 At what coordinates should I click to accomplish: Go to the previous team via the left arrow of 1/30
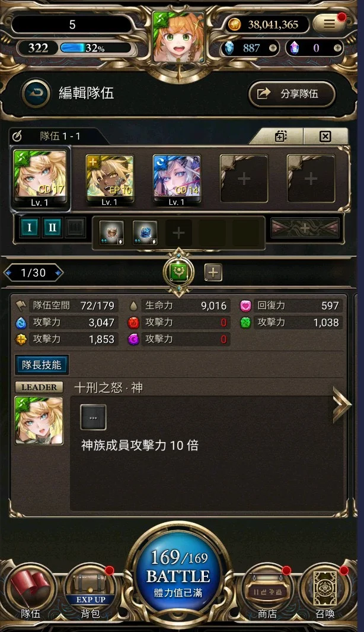[8, 273]
